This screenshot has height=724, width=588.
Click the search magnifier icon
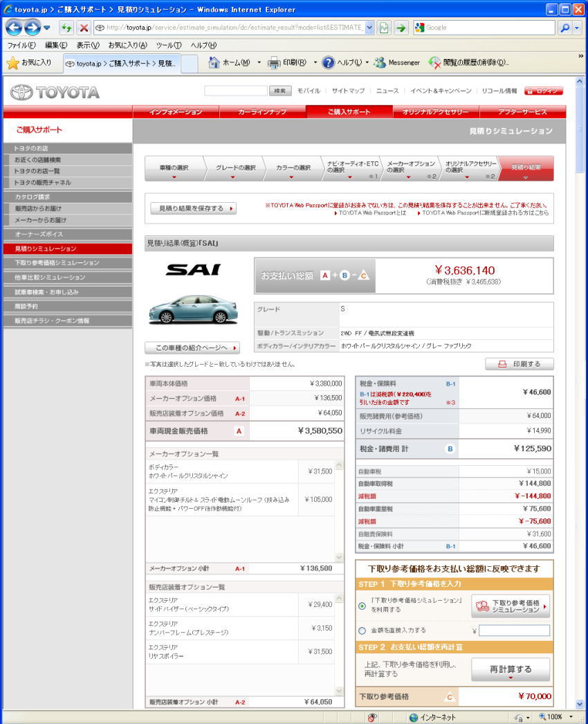pyautogui.click(x=564, y=28)
